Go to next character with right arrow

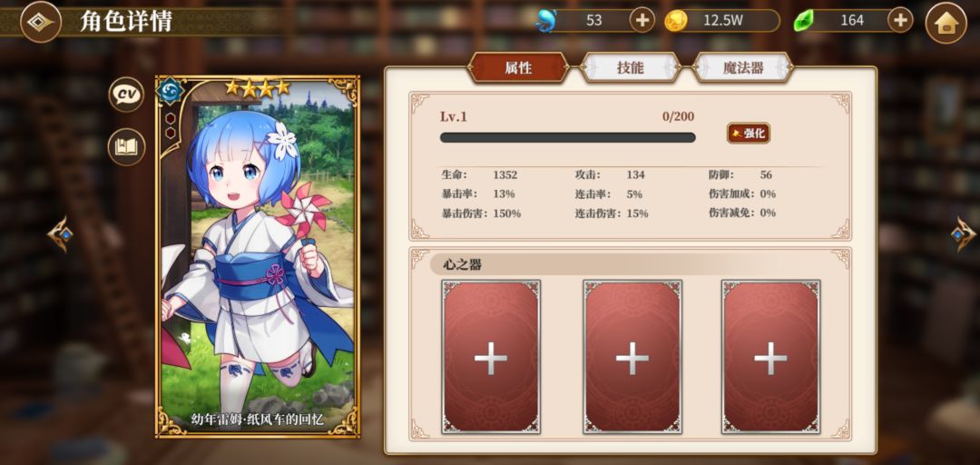[963, 234]
